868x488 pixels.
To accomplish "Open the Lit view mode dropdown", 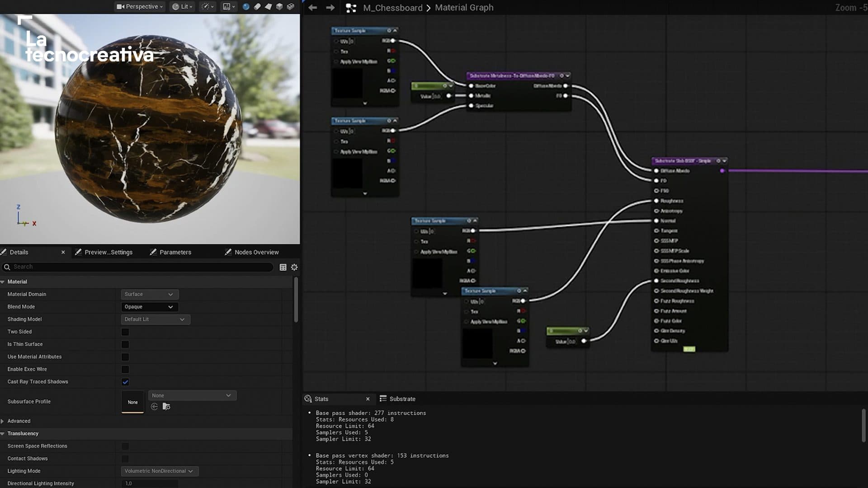I will (x=182, y=7).
